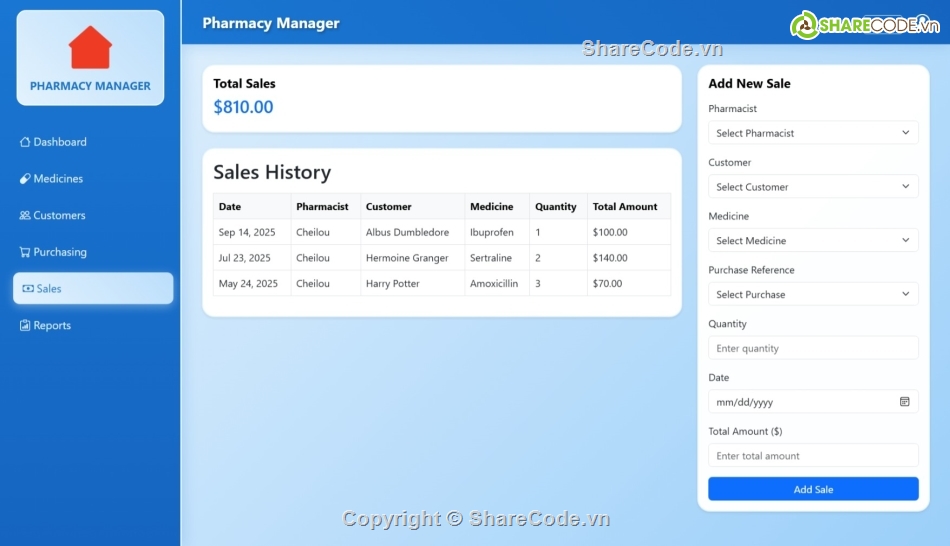This screenshot has width=950, height=546.
Task: Expand the Select Purchase reference dropdown
Action: 812,295
